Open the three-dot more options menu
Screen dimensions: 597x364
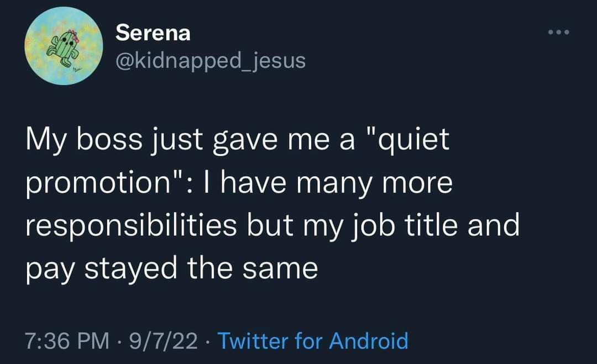click(x=559, y=31)
